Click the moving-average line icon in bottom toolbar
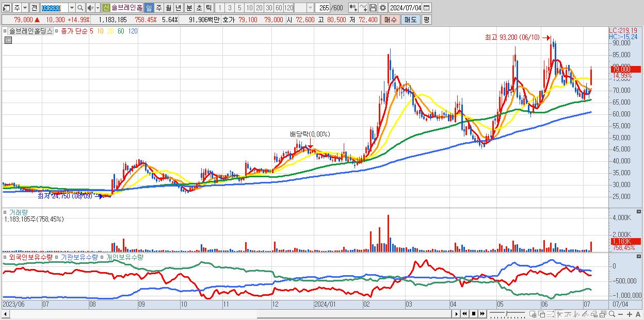The width and height of the screenshot is (644, 320). [x=568, y=314]
